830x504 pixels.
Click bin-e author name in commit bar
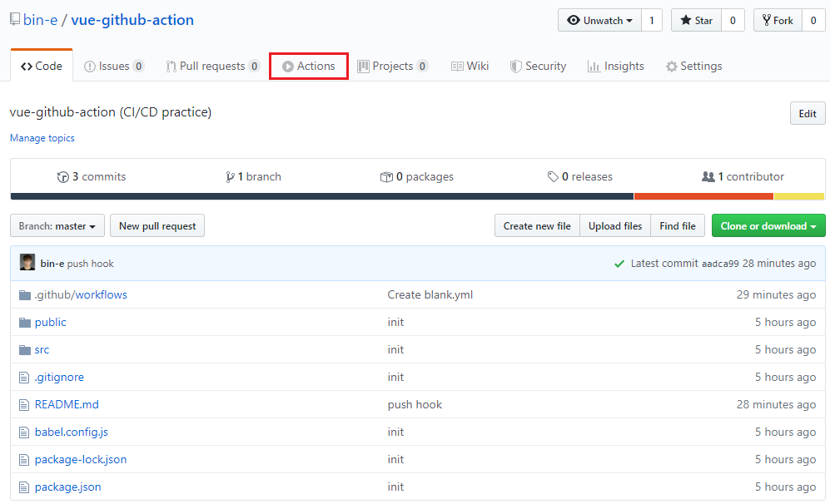(x=52, y=264)
